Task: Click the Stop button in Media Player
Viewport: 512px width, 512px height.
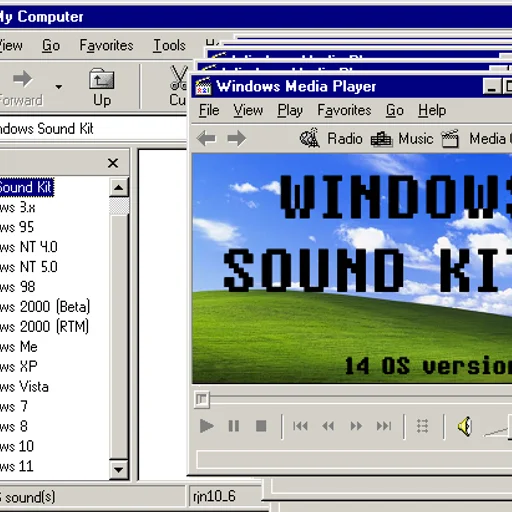Action: [261, 426]
